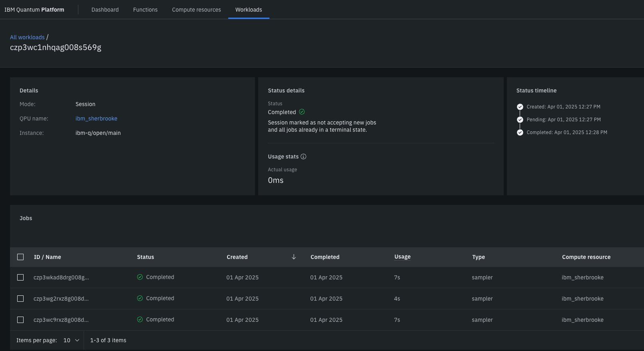Select checkbox for job czp3wg2rxz8g008d
644x351 pixels.
[x=20, y=299]
